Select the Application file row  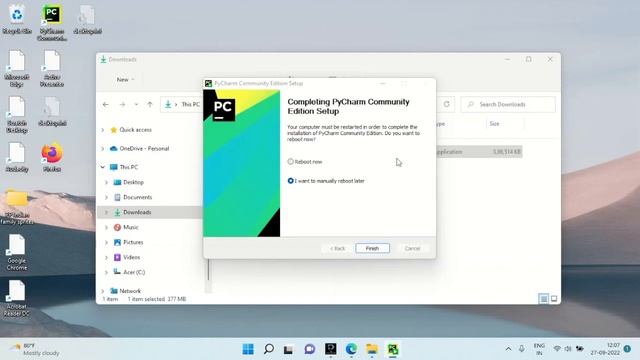click(x=479, y=152)
